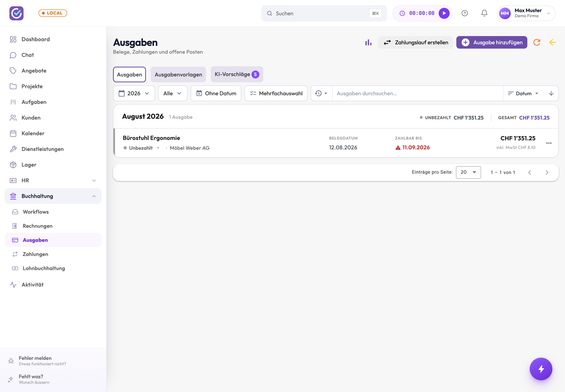565x392 pixels.
Task: Click the orange refresh icon
Action: (537, 43)
